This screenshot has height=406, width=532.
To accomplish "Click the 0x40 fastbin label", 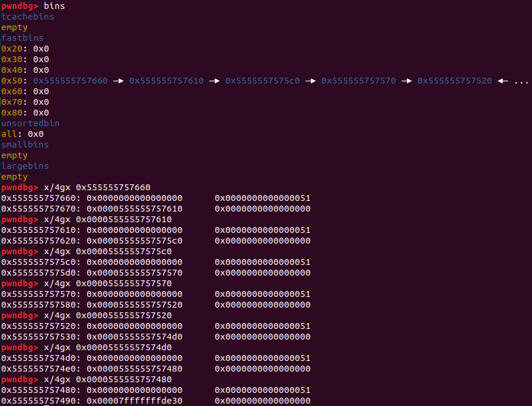I will click(x=12, y=70).
